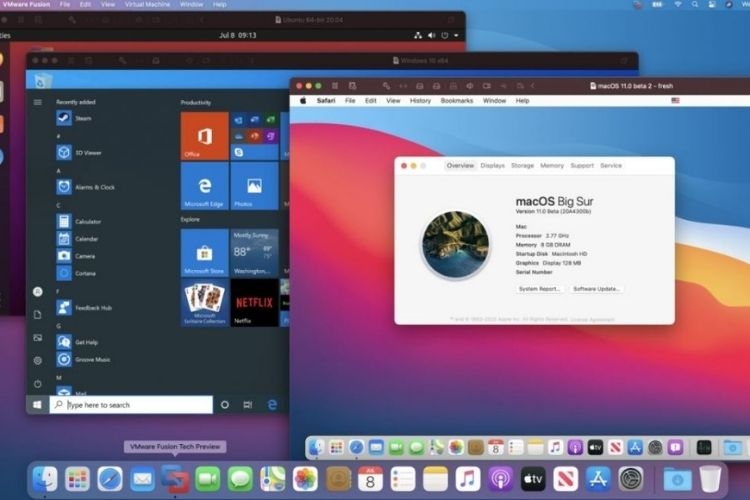Image resolution: width=750 pixels, height=500 pixels.
Task: Open System Preferences in the guest macOS Dock
Action: 655,447
